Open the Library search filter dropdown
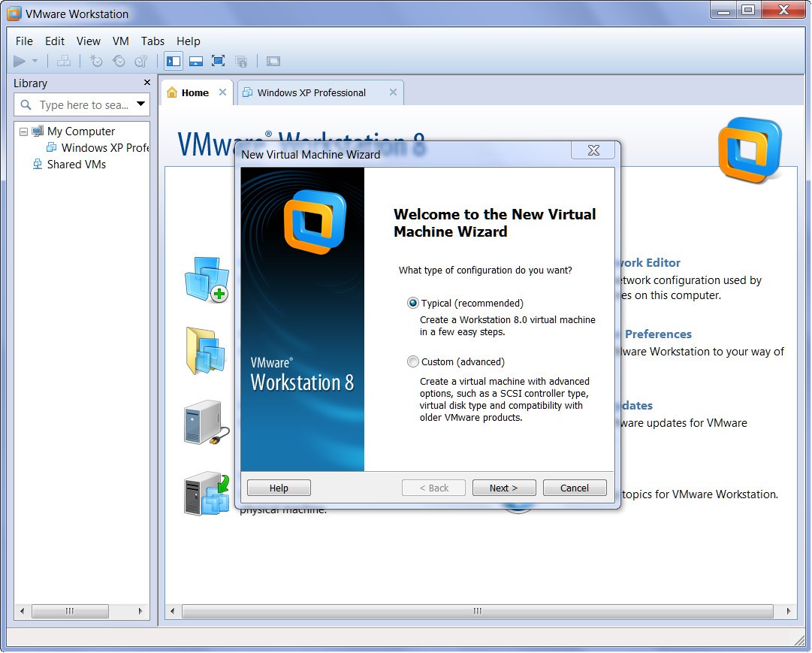 click(141, 104)
